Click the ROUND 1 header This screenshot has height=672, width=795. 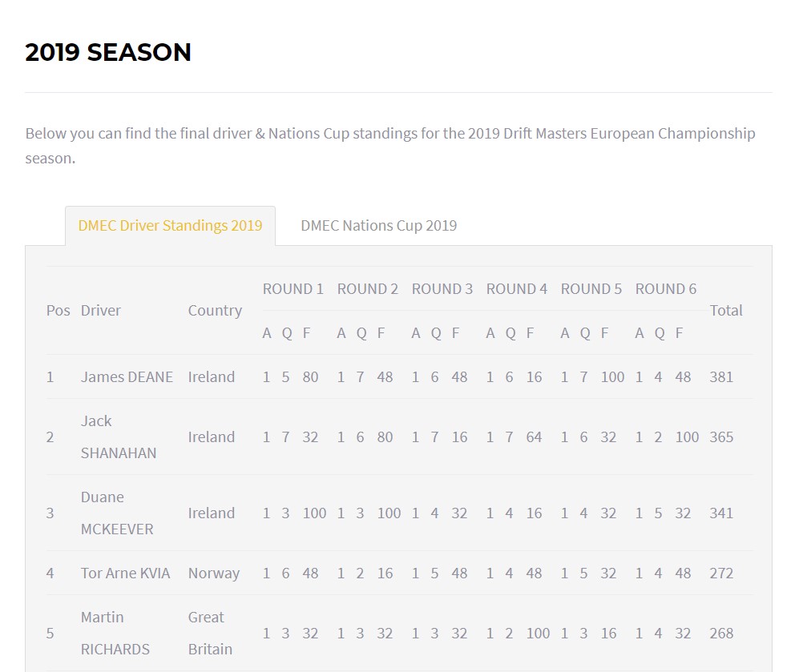pyautogui.click(x=293, y=289)
